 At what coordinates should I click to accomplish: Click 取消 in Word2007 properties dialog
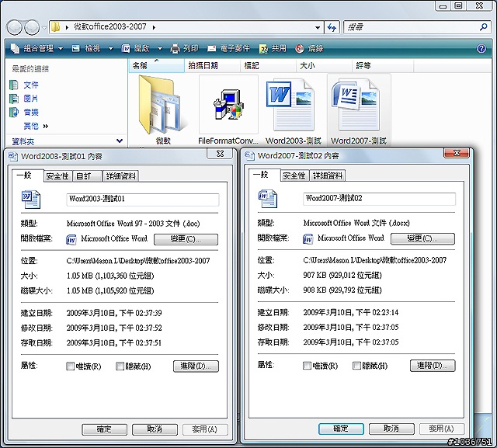pyautogui.click(x=391, y=429)
